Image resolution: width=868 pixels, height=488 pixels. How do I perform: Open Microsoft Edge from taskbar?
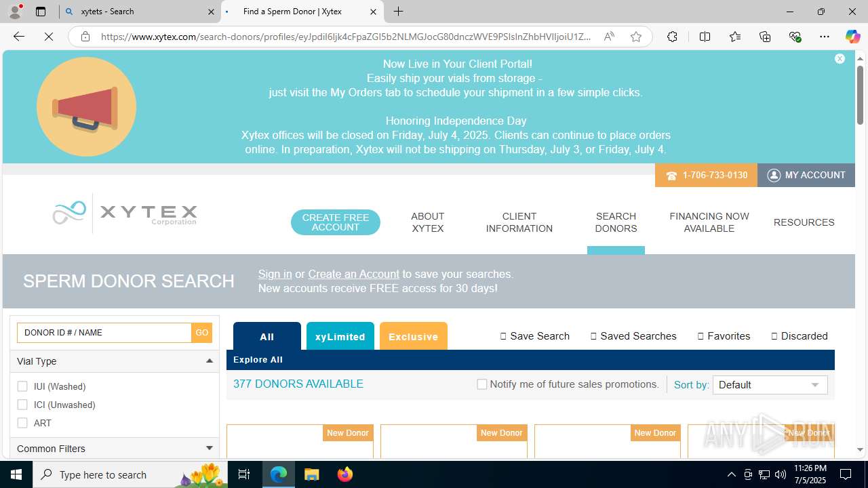[279, 474]
